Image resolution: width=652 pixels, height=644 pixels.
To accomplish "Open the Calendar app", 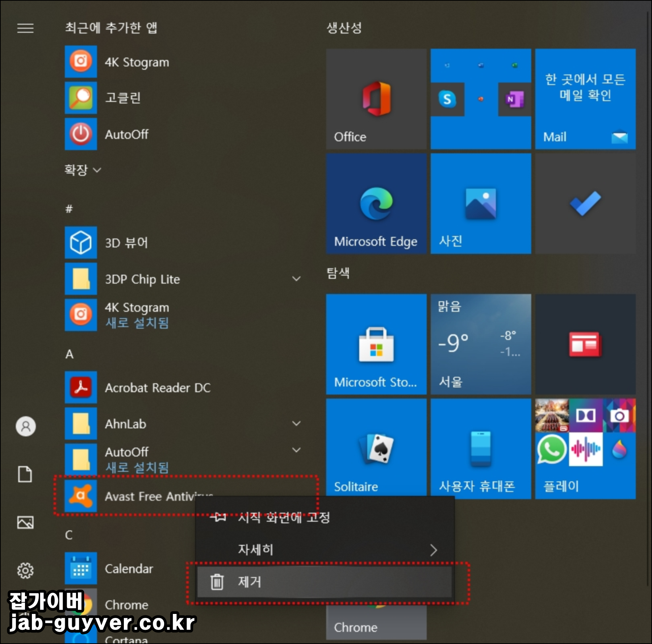I will click(130, 568).
